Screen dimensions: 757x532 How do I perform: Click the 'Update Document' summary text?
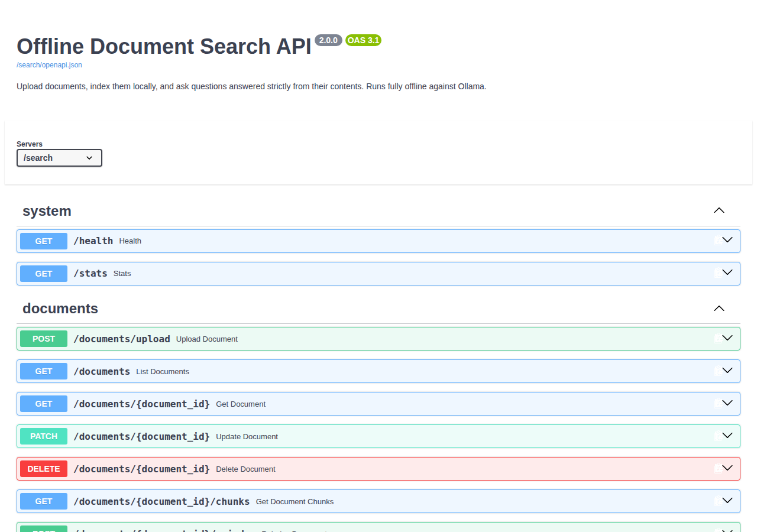[x=247, y=437]
